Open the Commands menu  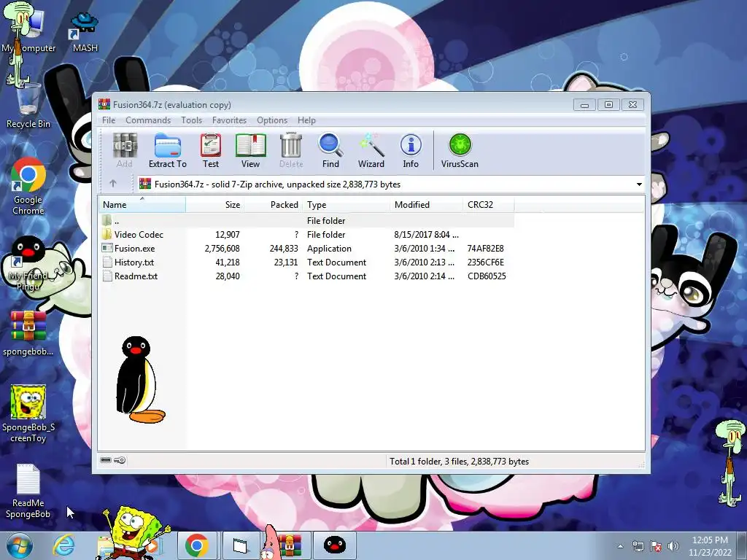pos(147,120)
